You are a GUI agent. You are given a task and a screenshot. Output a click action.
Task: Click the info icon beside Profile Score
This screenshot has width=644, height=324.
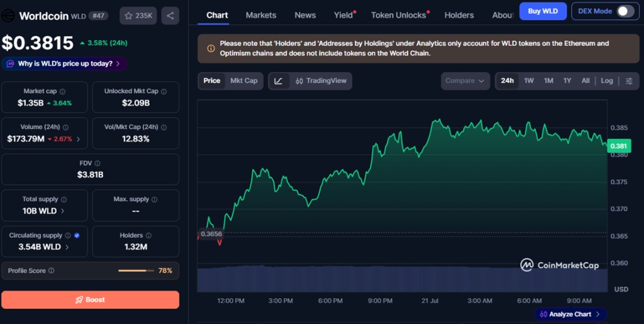[x=52, y=271]
